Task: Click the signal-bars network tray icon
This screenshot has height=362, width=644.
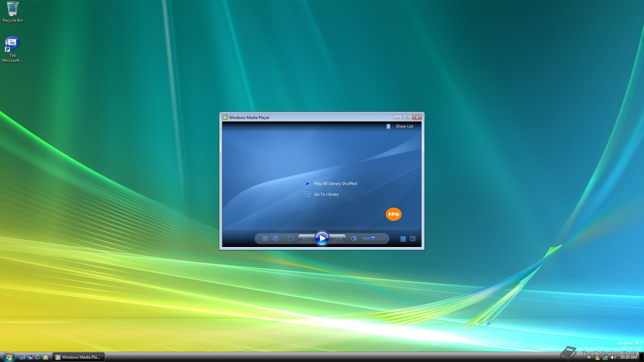Action: [x=605, y=357]
